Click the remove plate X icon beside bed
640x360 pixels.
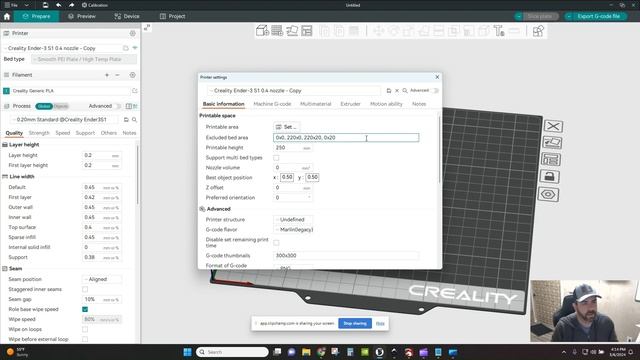[x=553, y=126]
